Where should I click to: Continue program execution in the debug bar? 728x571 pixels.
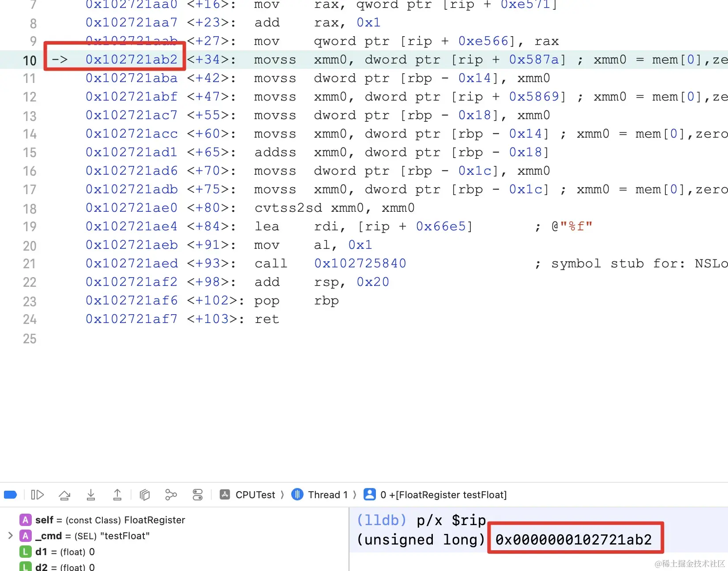pyautogui.click(x=37, y=495)
